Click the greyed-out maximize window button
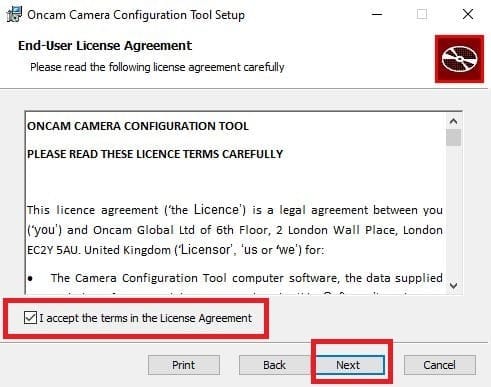Image resolution: width=491 pixels, height=387 pixels. (x=422, y=14)
